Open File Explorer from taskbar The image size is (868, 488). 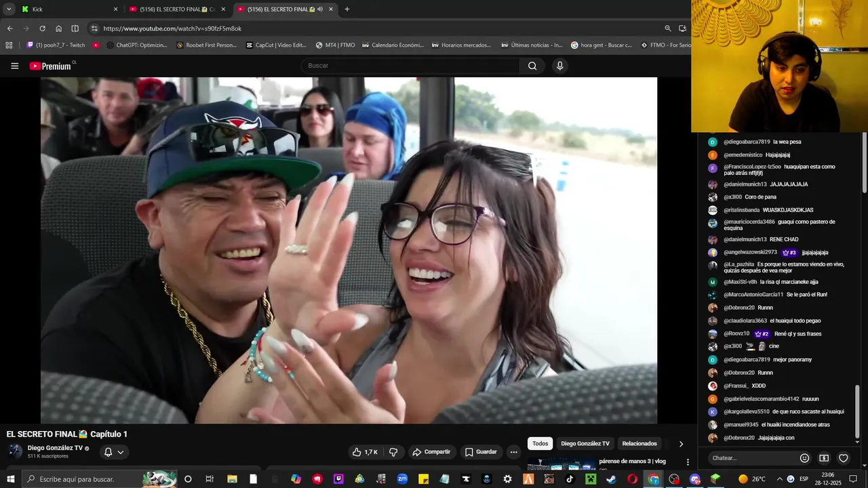pos(232,479)
